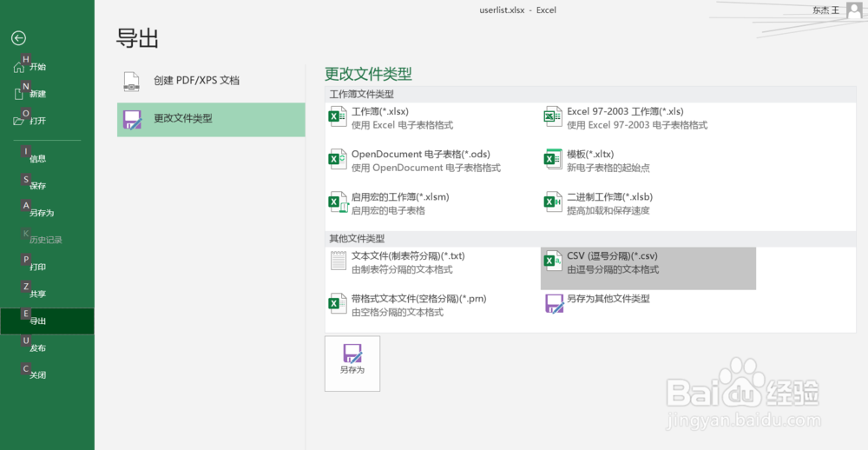Image resolution: width=868 pixels, height=450 pixels.
Task: Click description 提高加载和保存速度
Action: coord(608,210)
